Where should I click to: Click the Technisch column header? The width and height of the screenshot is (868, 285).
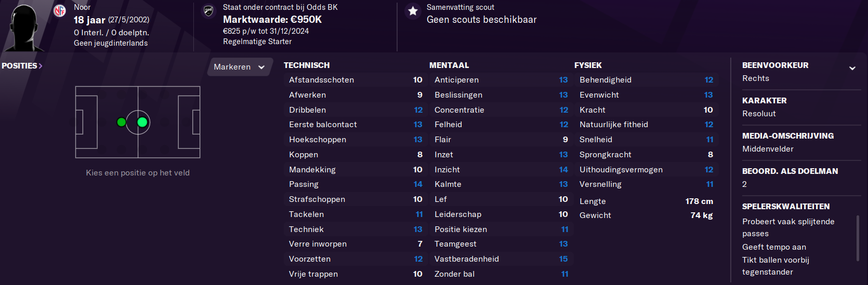pyautogui.click(x=307, y=65)
